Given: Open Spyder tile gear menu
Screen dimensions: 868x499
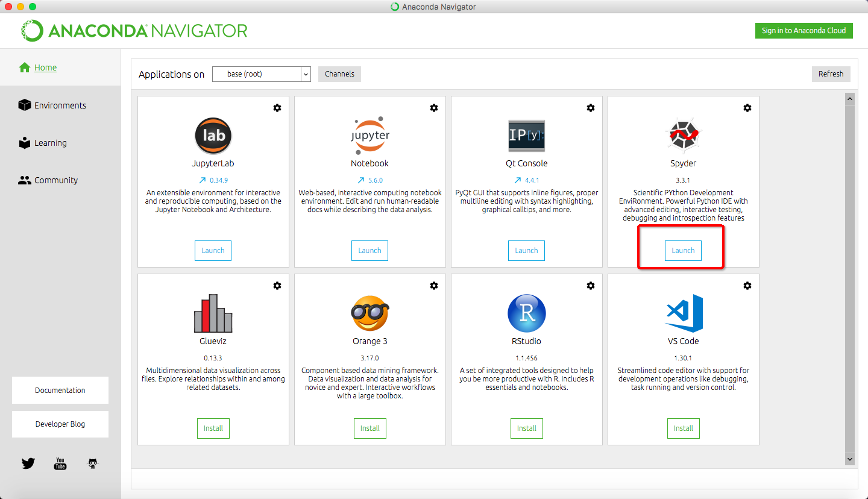Looking at the screenshot, I should (x=747, y=108).
